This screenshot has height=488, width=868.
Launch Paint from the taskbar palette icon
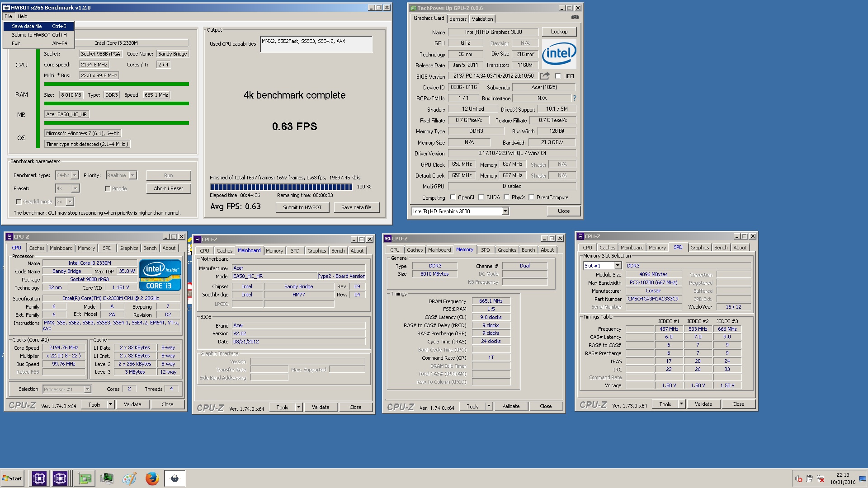pos(129,479)
